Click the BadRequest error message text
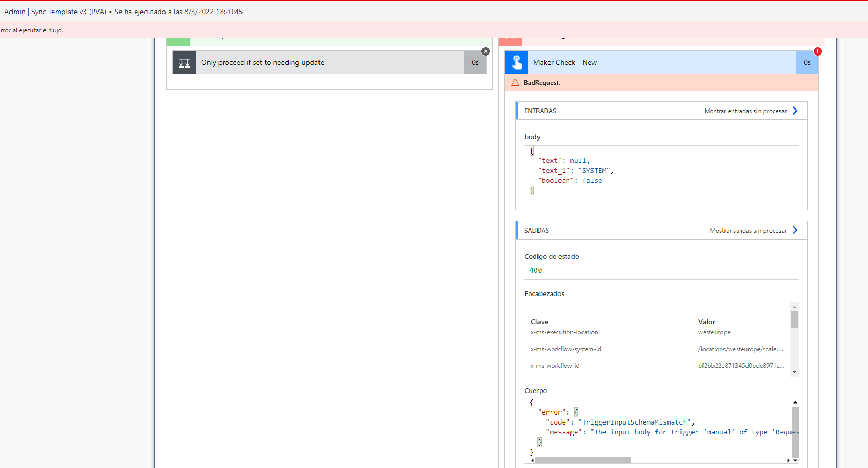The height and width of the screenshot is (468, 868). point(542,83)
